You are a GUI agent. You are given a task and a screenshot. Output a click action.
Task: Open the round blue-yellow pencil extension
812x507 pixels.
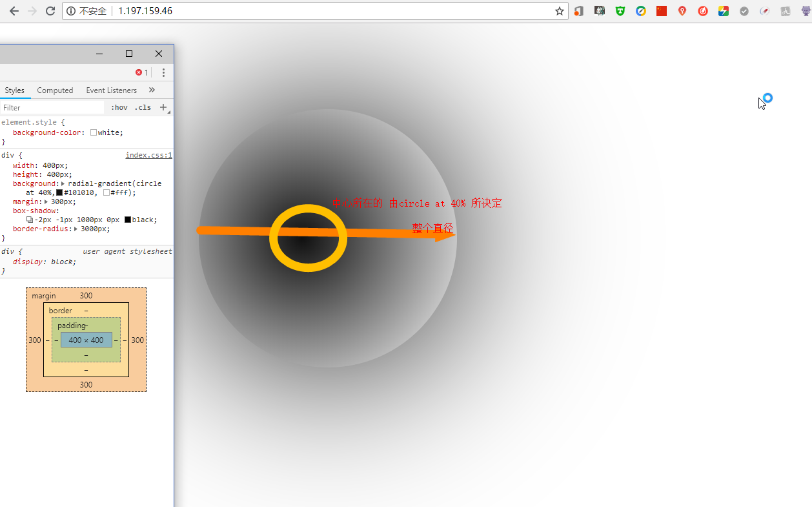(x=641, y=11)
